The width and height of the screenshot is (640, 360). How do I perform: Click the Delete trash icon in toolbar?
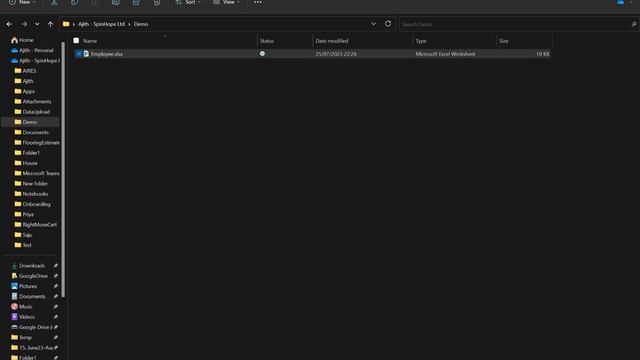tap(157, 2)
